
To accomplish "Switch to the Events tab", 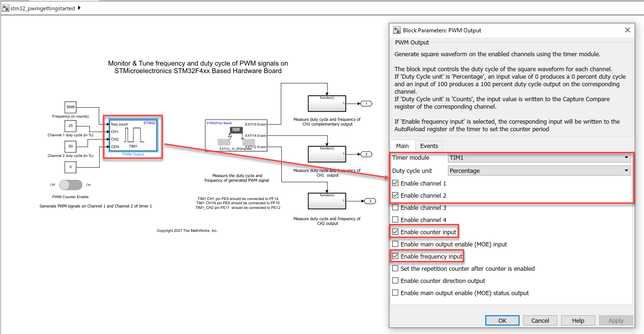I will [429, 146].
